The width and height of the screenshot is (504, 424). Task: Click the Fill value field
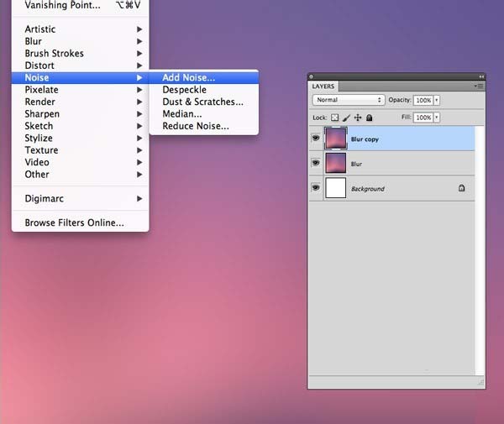click(423, 118)
